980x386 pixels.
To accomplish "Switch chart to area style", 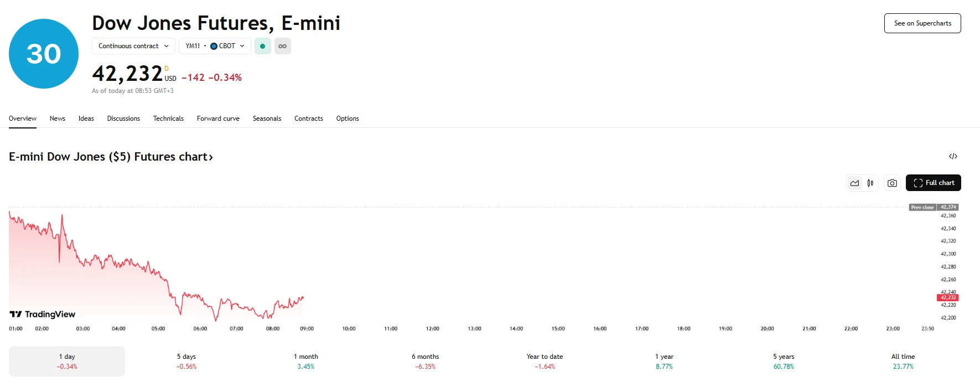I will (x=855, y=183).
